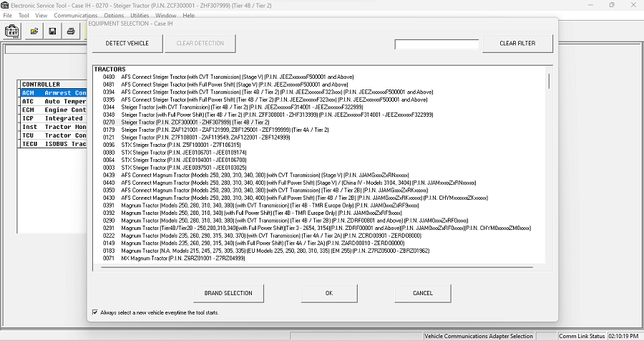Screen dimensions: 644x341
Task: Open the Help menu
Action: [x=188, y=15]
